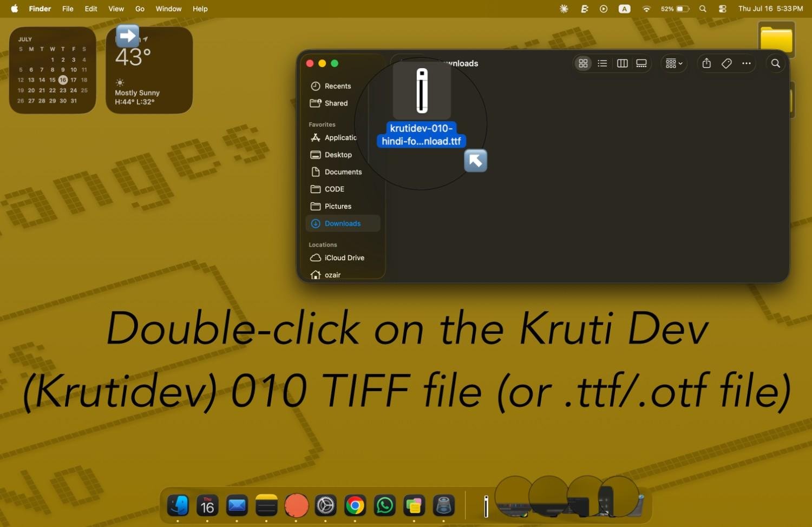Open the Go menu
Image resolution: width=812 pixels, height=527 pixels.
coord(140,9)
